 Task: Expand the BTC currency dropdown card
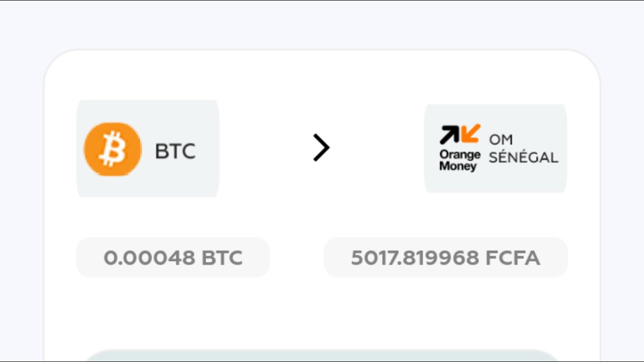[147, 148]
